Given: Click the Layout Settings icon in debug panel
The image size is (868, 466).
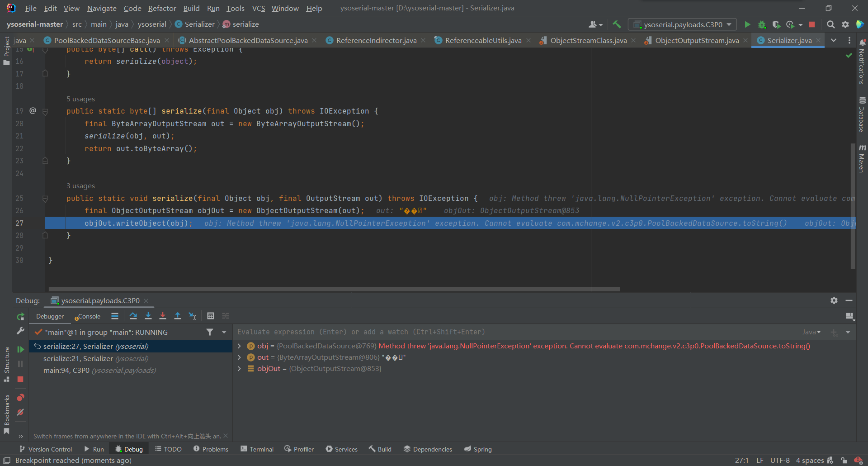Looking at the screenshot, I should tap(850, 316).
